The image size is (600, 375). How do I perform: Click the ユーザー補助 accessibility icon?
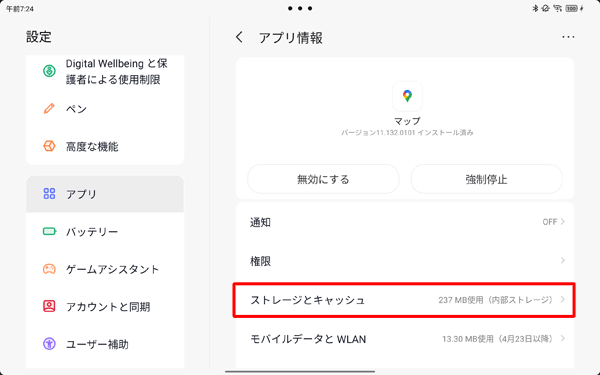pos(49,344)
